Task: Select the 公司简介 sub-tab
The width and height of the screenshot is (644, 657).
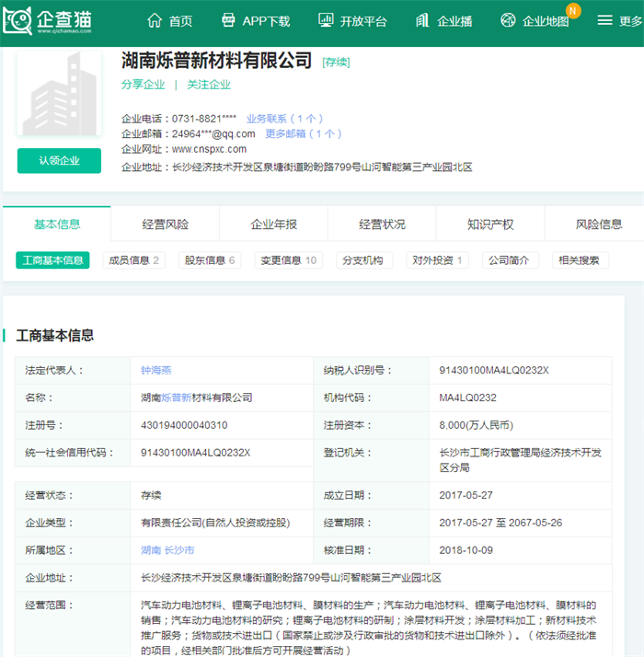Action: [509, 260]
